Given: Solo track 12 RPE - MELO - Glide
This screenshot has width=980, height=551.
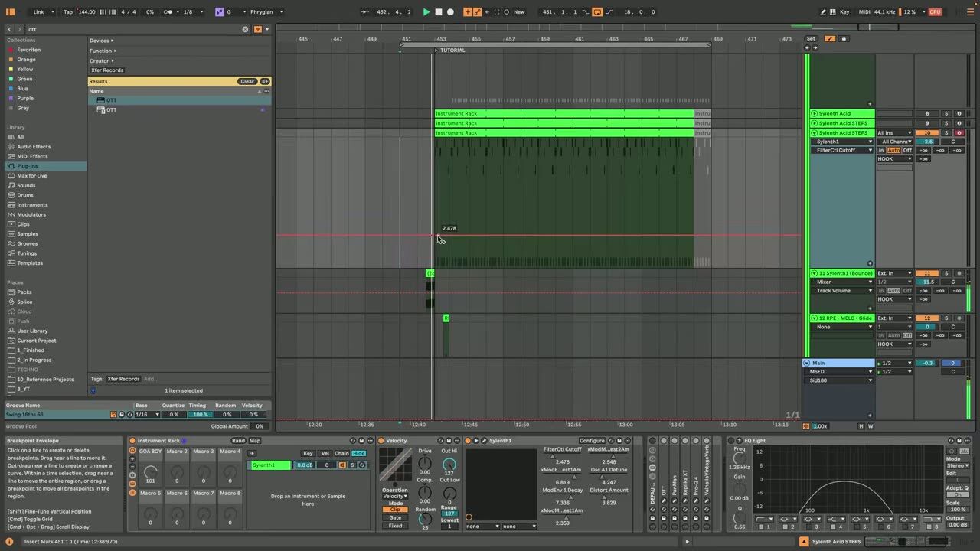Looking at the screenshot, I should click(x=946, y=318).
